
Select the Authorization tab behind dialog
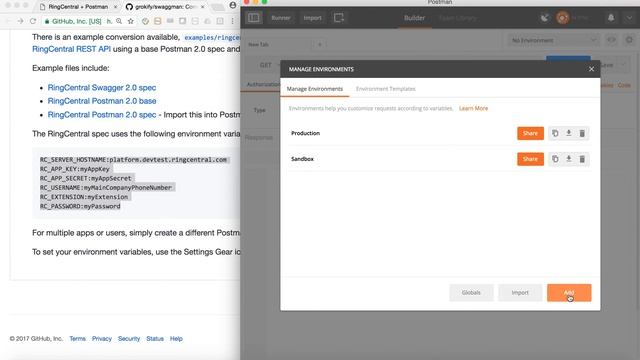tap(263, 84)
